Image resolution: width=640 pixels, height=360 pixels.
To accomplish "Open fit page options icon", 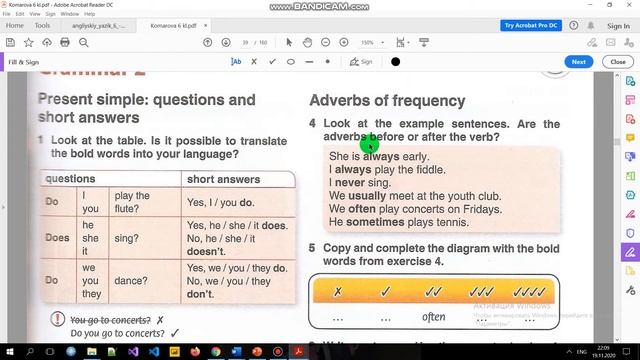I will pos(402,42).
